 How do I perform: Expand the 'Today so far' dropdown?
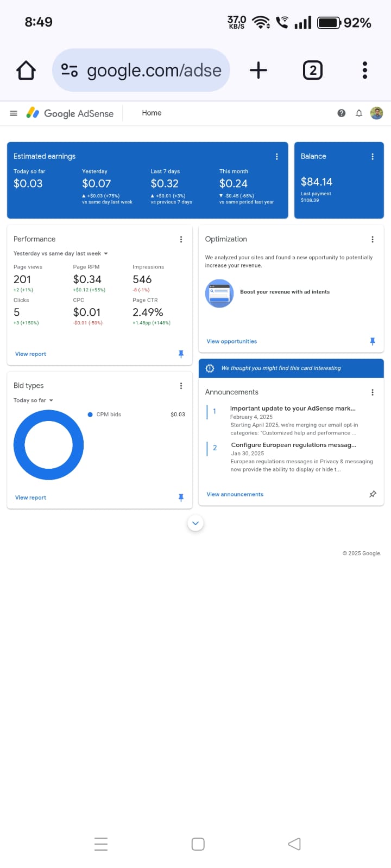[x=33, y=400]
